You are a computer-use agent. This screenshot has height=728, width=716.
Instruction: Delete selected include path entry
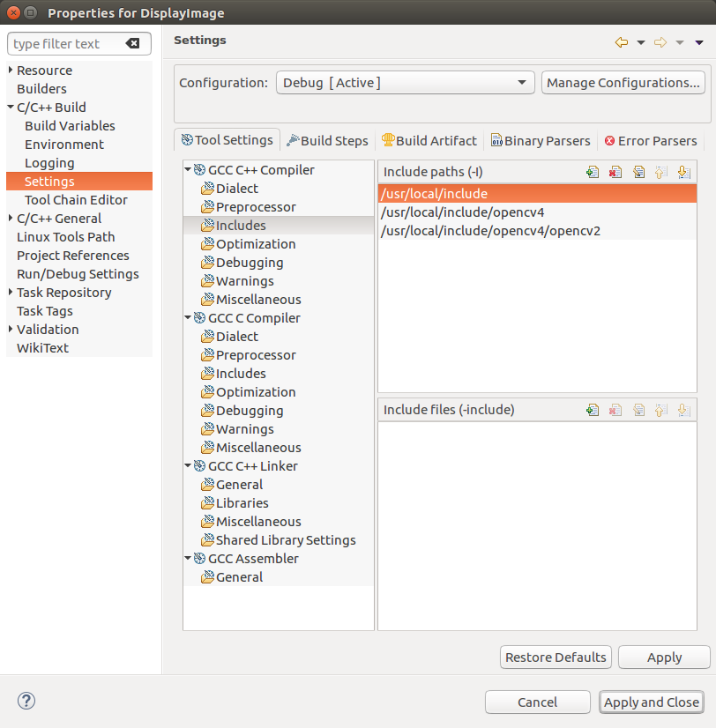click(x=615, y=172)
